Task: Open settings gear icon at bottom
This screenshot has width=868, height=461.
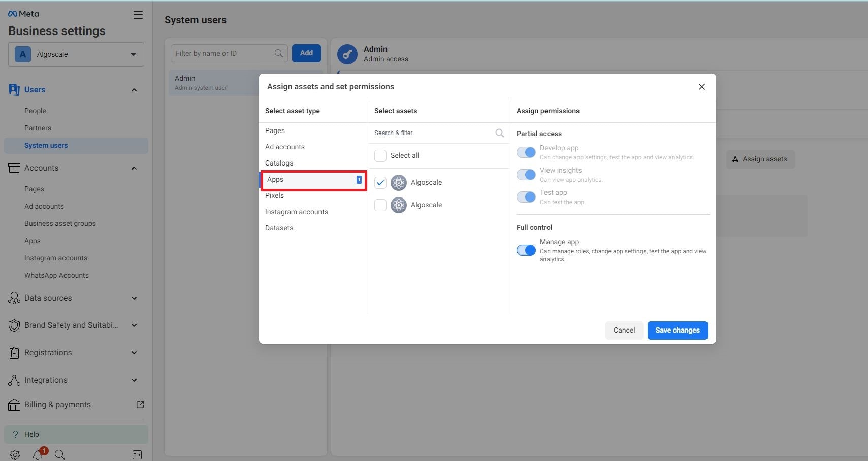Action: click(x=15, y=455)
